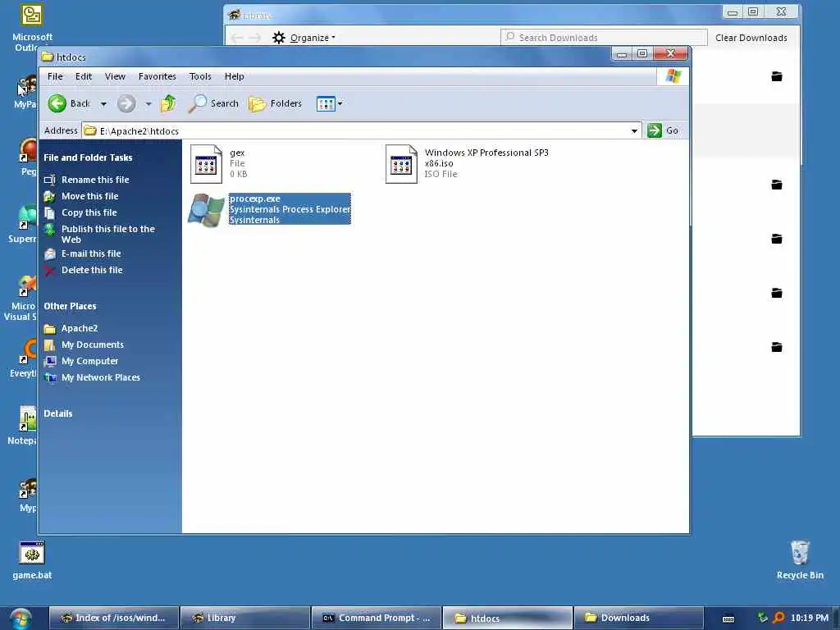This screenshot has width=840, height=630.
Task: Open the Organize menu in Library window
Action: tap(304, 38)
